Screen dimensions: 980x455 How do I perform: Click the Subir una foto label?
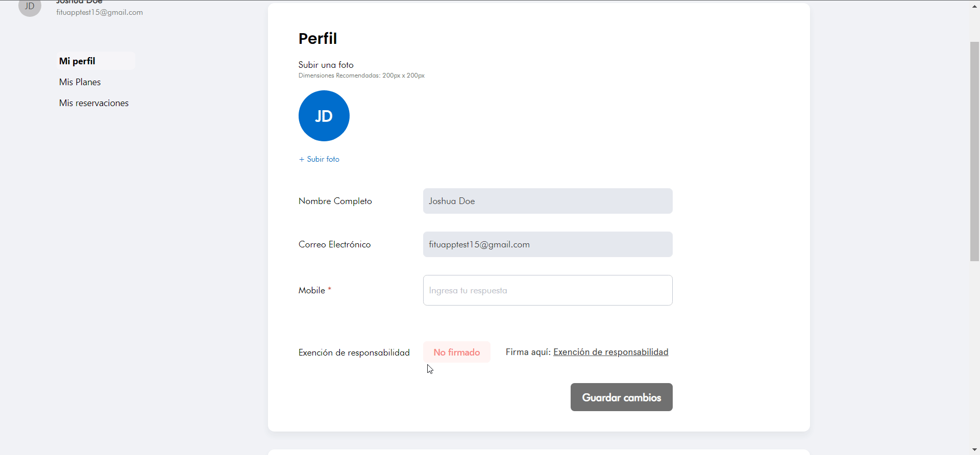[326, 65]
